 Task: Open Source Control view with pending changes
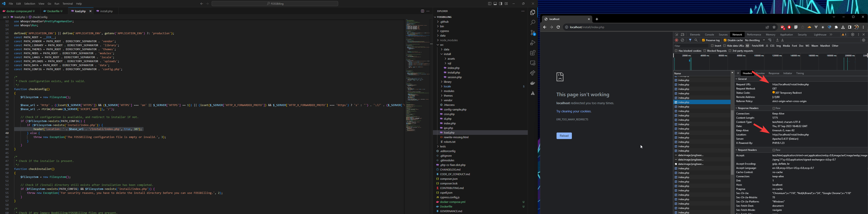tap(533, 32)
